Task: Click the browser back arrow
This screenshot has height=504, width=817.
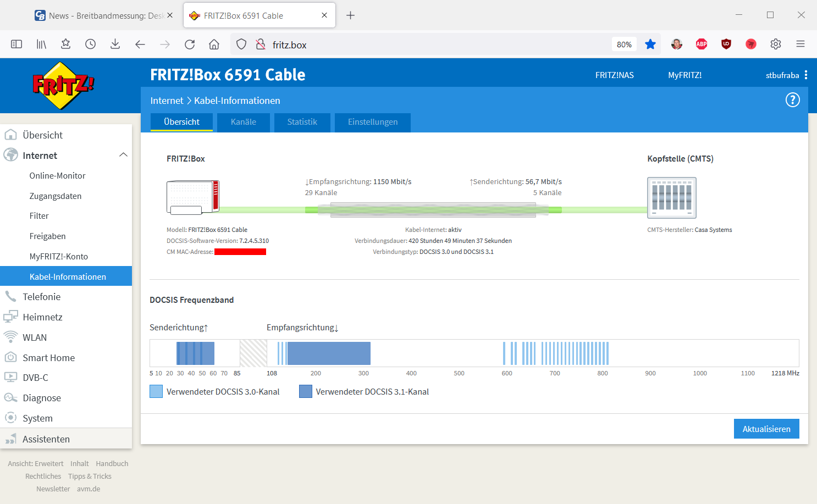Action: [140, 45]
